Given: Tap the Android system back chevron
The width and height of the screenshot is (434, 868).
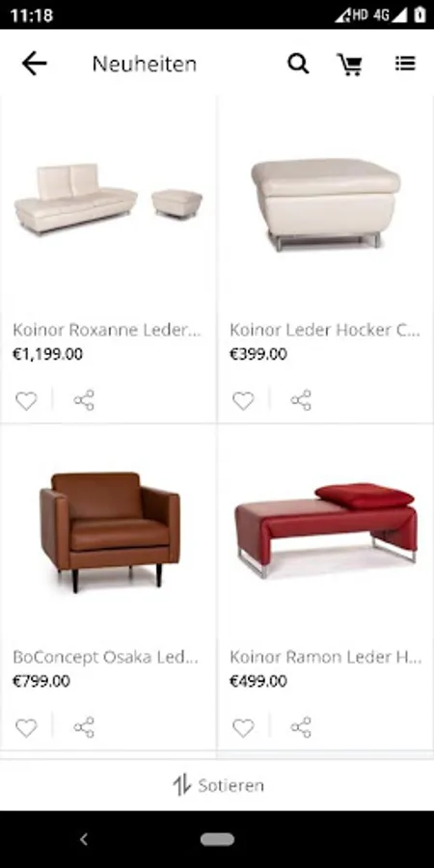Looking at the screenshot, I should point(84,840).
